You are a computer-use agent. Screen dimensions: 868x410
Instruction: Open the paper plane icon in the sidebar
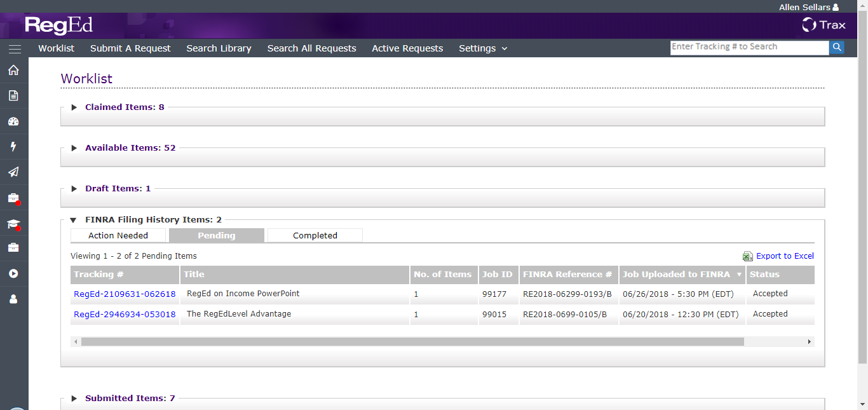coord(13,172)
